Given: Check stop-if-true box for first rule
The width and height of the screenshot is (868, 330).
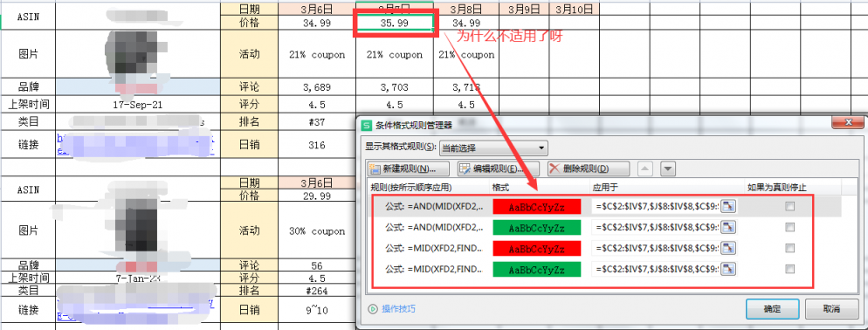Looking at the screenshot, I should click(x=790, y=207).
